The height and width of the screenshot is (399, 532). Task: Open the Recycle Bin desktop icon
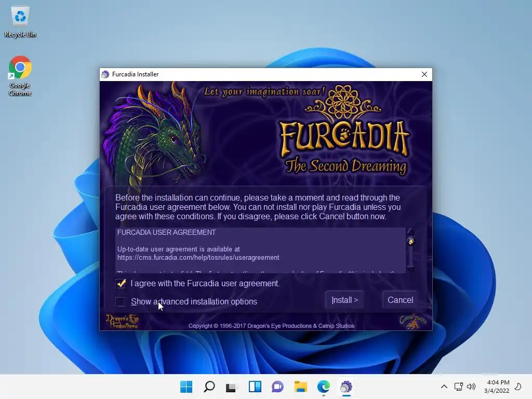20,22
